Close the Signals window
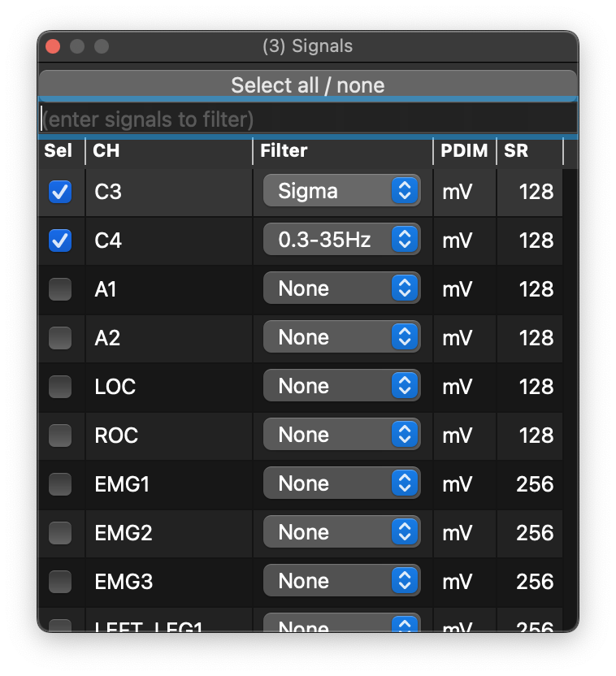Image resolution: width=616 pixels, height=676 pixels. pos(53,46)
